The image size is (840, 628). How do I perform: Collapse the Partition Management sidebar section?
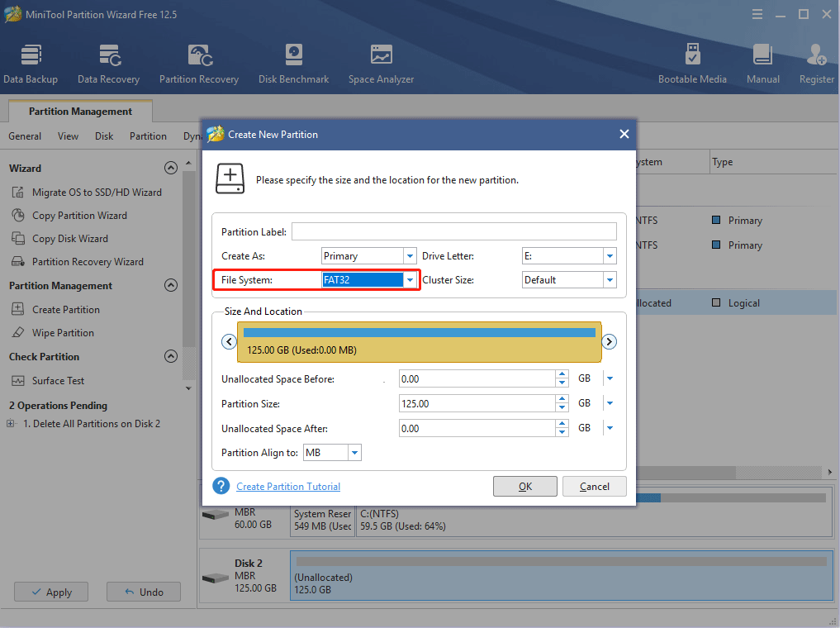(171, 285)
